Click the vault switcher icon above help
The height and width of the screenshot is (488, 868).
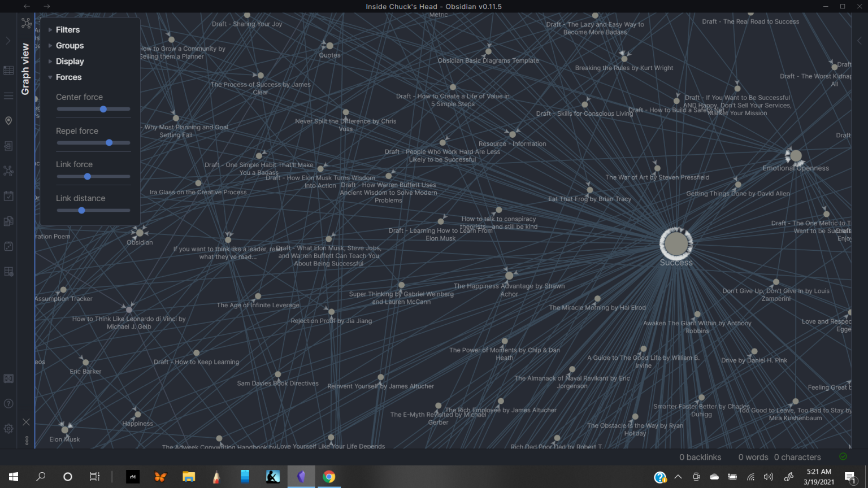point(8,378)
